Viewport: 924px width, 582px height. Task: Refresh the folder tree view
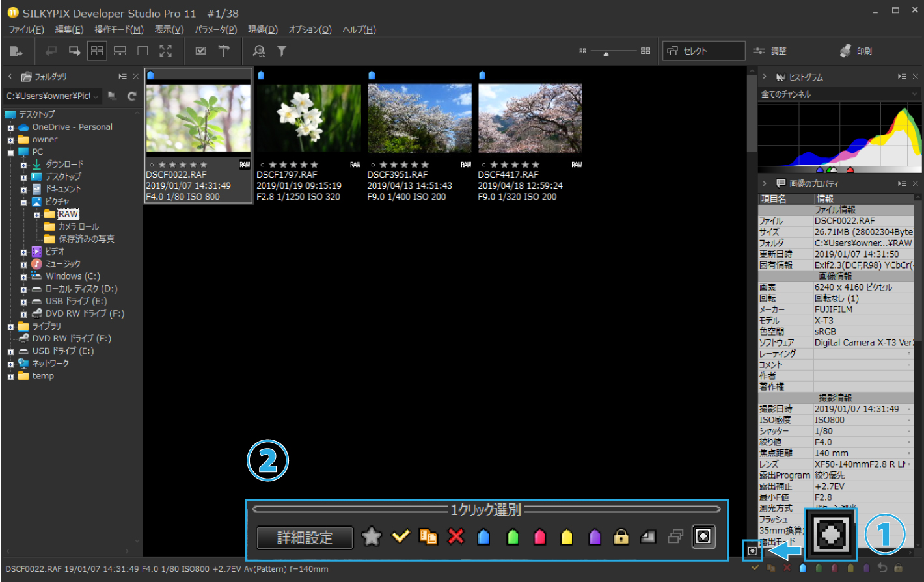coord(132,96)
